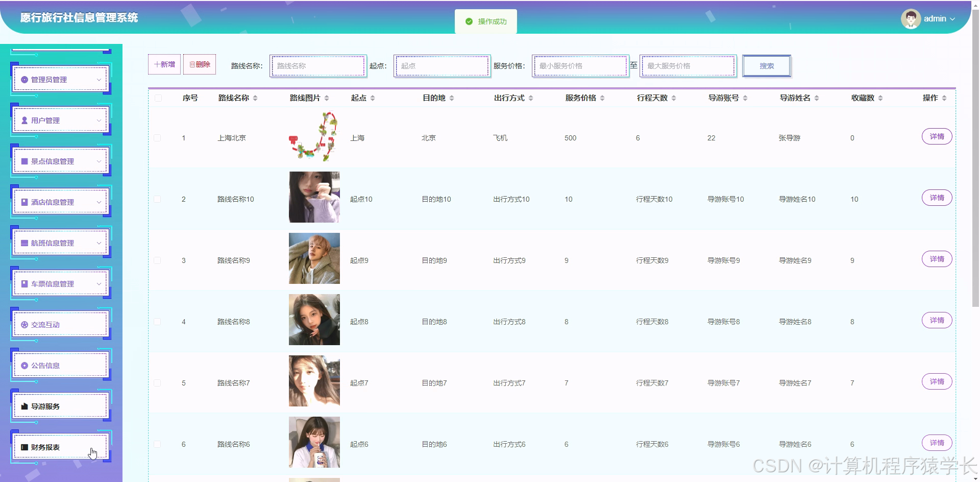Viewport: 980px width, 482px height.
Task: Focus the 最大服务价格 field
Action: point(688,66)
